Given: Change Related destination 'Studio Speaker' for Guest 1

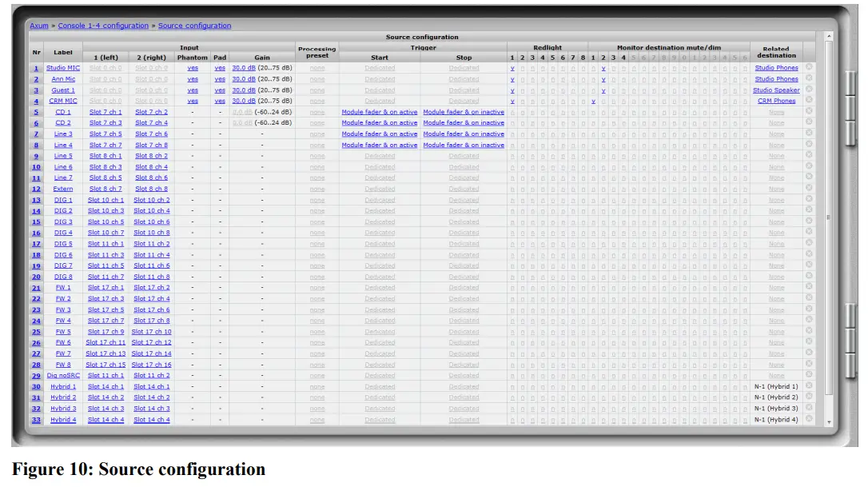Looking at the screenshot, I should point(776,90).
